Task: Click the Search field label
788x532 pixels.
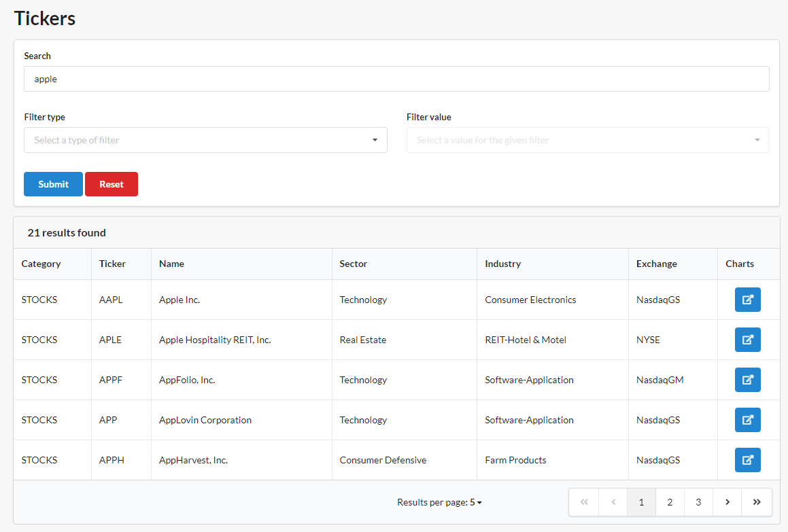Action: tap(37, 56)
